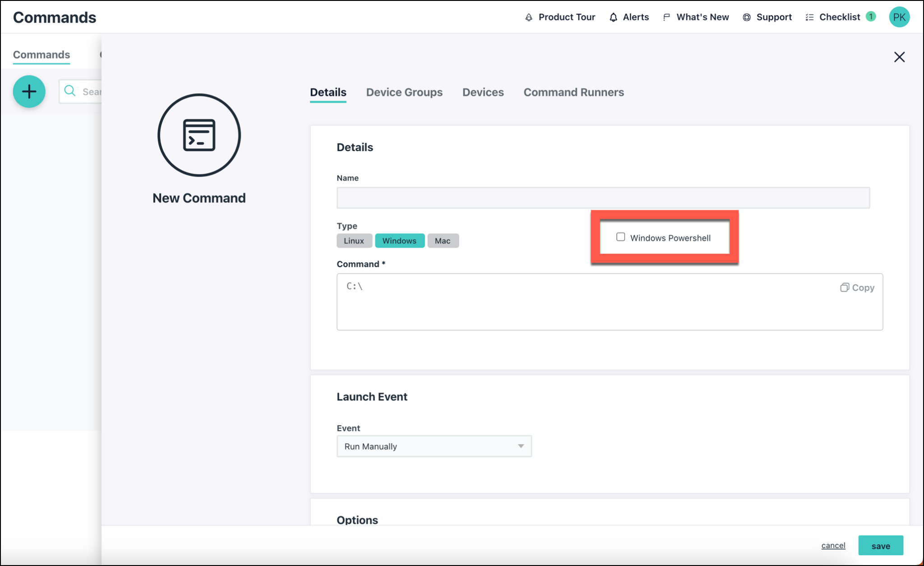
Task: Select Linux as the command type
Action: point(354,241)
